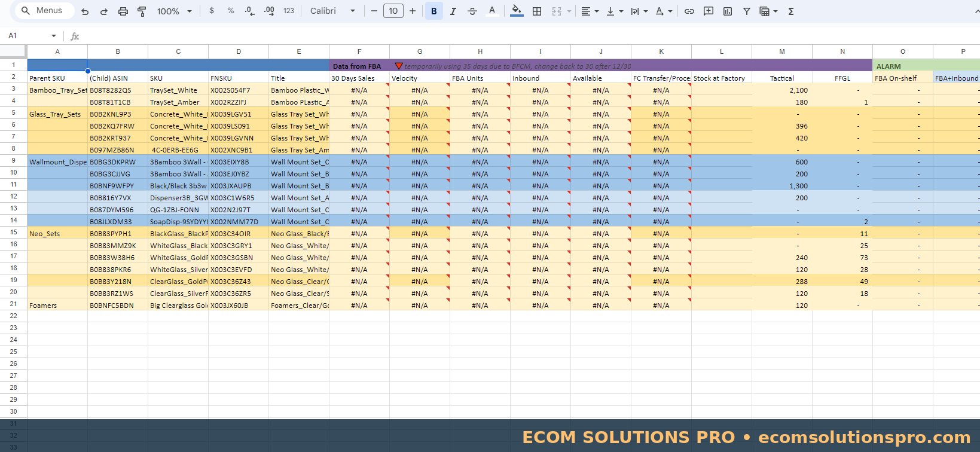Viewport: 980px width, 452px height.
Task: Insert a chart
Action: click(x=728, y=11)
